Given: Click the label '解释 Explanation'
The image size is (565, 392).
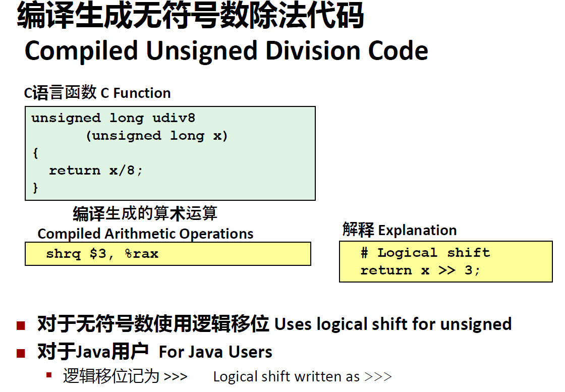Looking at the screenshot, I should [x=400, y=230].
